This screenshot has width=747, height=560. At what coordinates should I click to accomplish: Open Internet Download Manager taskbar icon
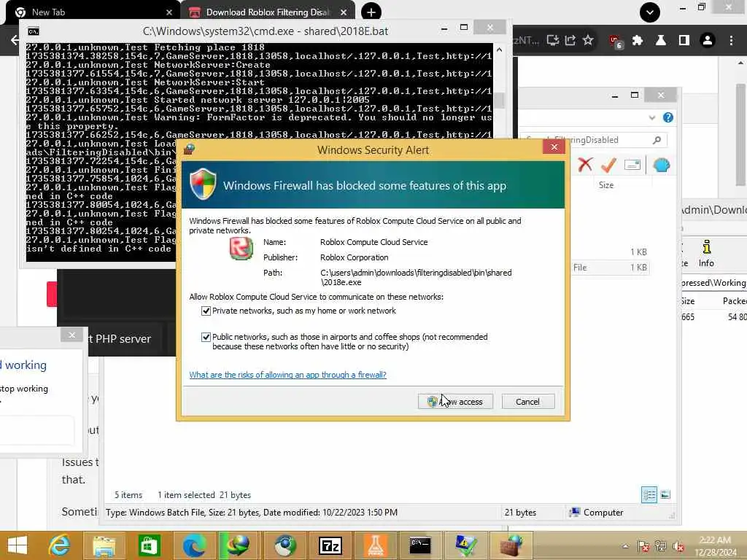tap(238, 545)
